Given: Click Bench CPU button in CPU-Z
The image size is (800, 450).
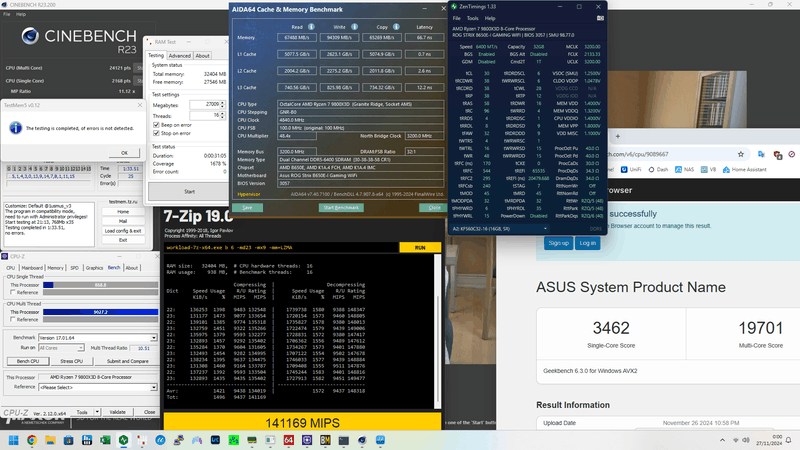Looking at the screenshot, I should [x=28, y=361].
